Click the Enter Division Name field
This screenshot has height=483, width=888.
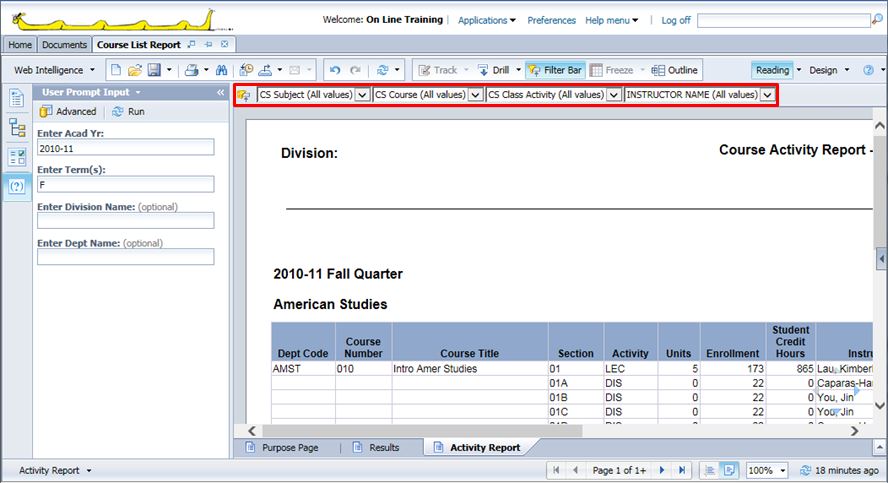point(126,220)
